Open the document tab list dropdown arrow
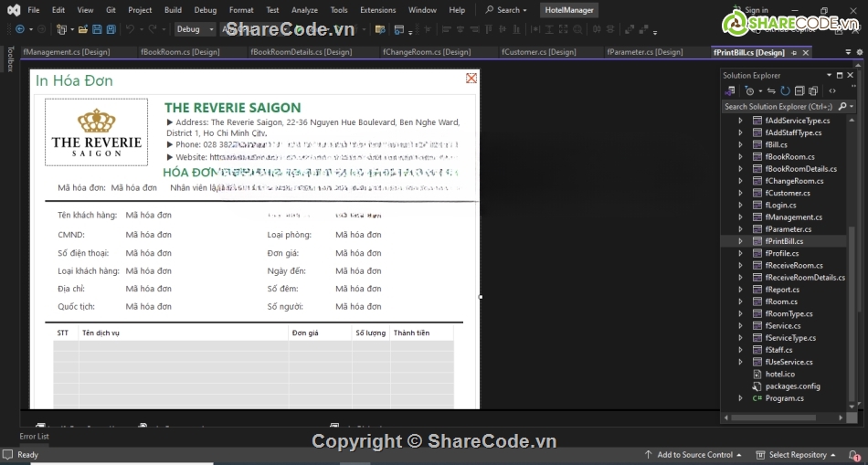Screen dimensions: 868x465 point(848,52)
